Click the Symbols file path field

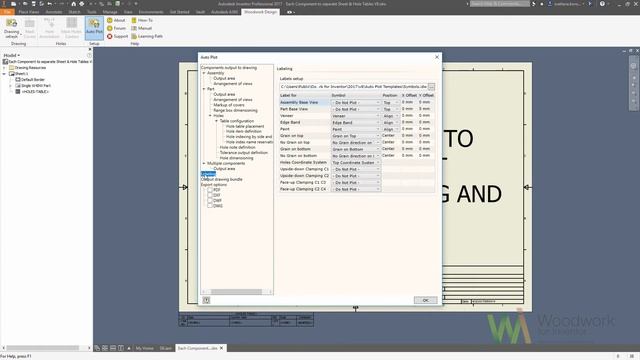tap(353, 87)
